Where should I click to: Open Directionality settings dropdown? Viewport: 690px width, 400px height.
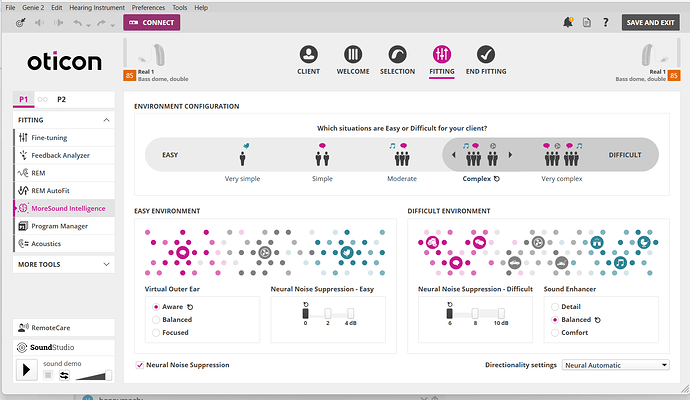(x=616, y=365)
